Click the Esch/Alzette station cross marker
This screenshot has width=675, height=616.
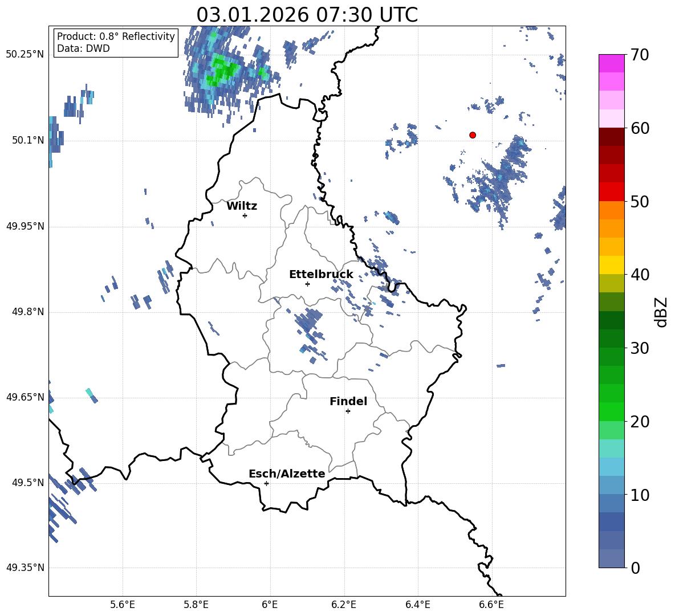266,483
